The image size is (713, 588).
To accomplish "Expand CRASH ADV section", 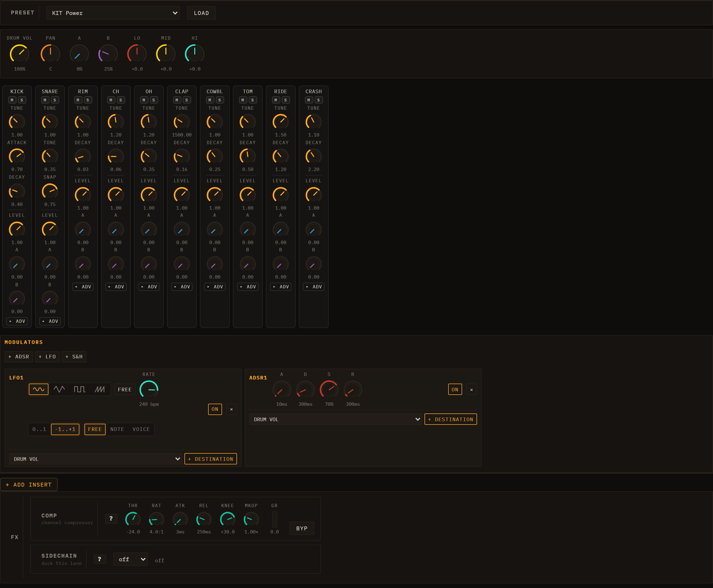I will click(314, 287).
